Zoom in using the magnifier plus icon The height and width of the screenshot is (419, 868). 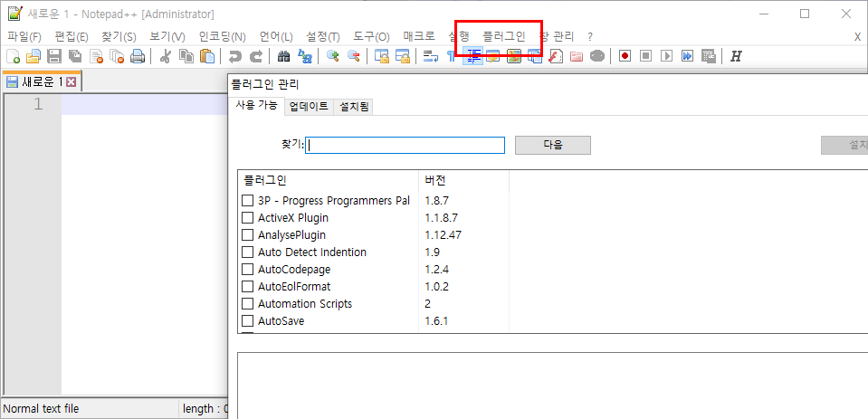(333, 56)
